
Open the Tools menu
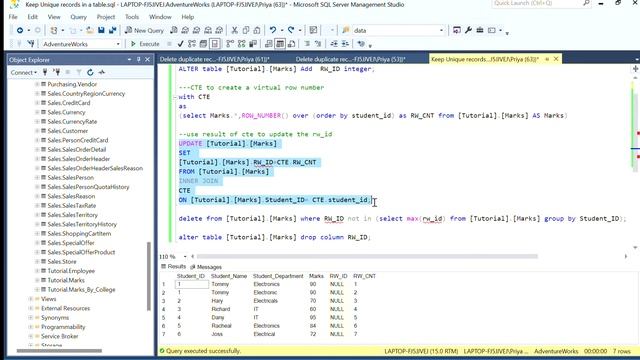point(132,17)
